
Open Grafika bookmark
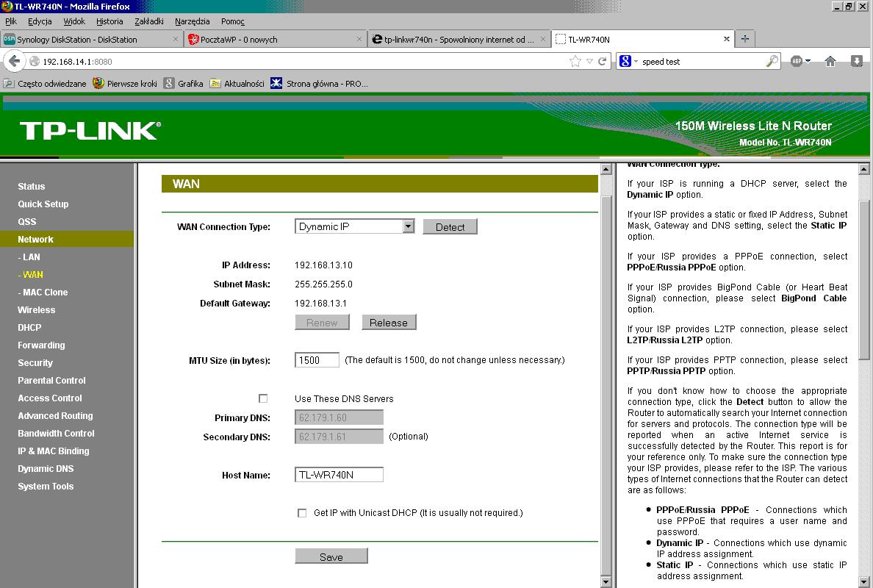pyautogui.click(x=183, y=84)
